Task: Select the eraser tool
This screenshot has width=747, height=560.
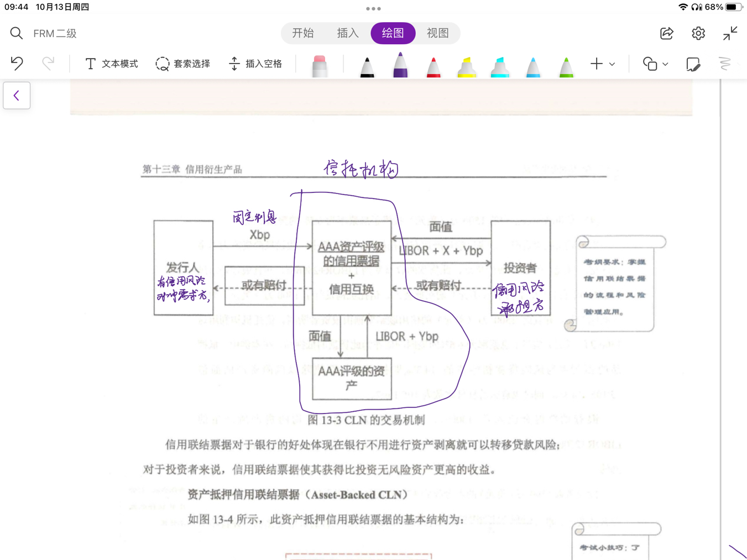Action: (x=319, y=66)
